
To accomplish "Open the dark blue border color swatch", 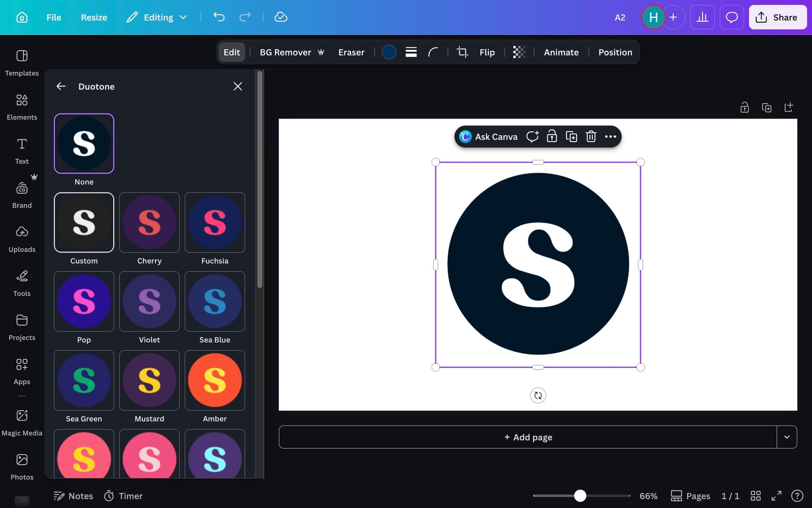I will click(389, 52).
